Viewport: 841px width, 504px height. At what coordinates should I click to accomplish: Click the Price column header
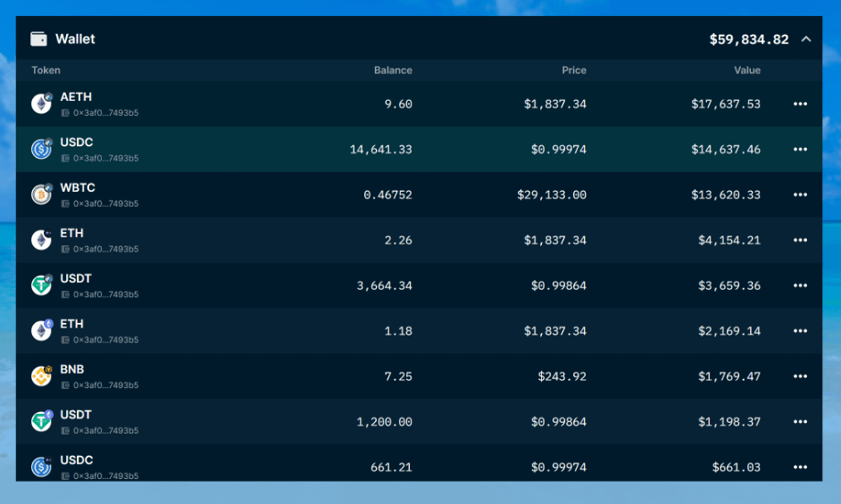click(x=574, y=70)
